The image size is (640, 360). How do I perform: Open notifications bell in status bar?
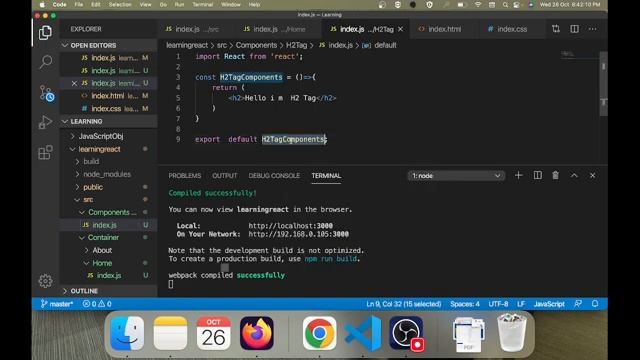coord(595,304)
